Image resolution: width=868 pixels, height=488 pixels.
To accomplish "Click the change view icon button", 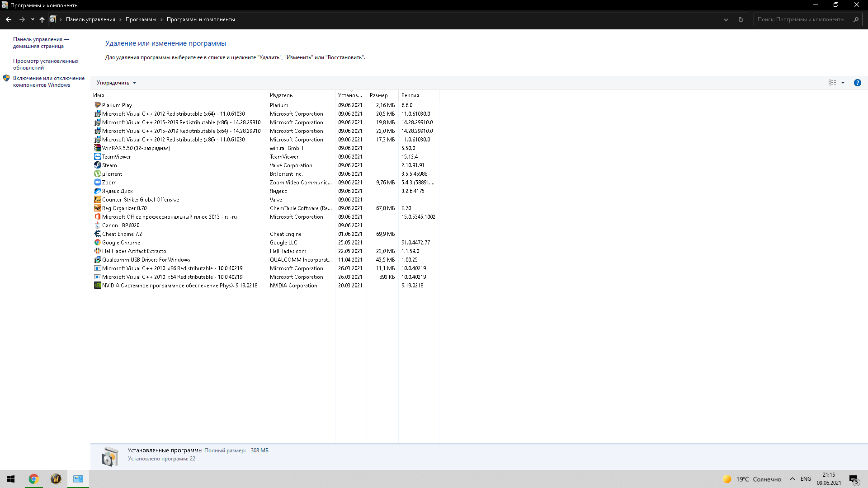I will tap(832, 83).
